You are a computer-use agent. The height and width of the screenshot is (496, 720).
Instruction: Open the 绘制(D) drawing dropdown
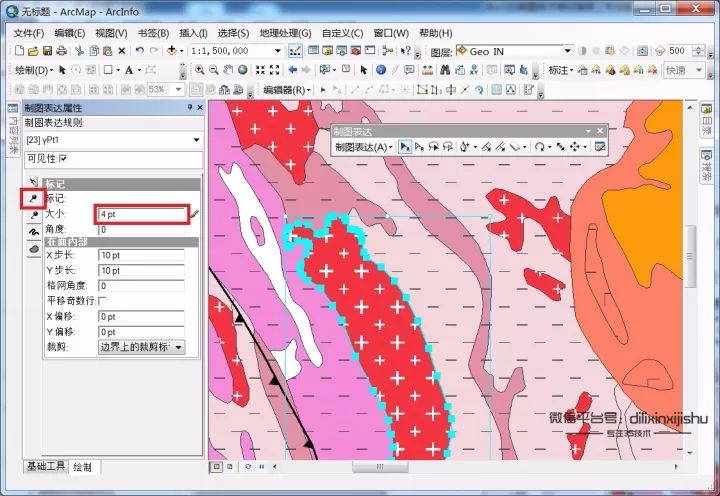pyautogui.click(x=34, y=70)
